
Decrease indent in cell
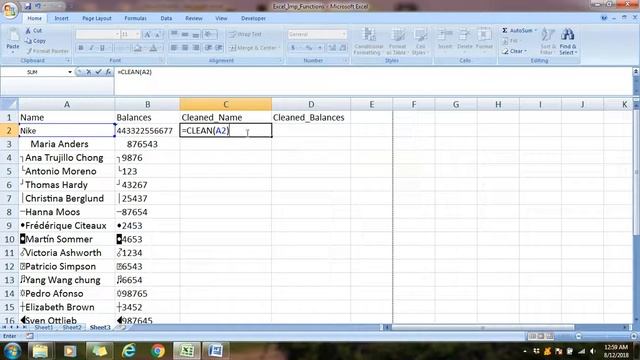pos(209,48)
